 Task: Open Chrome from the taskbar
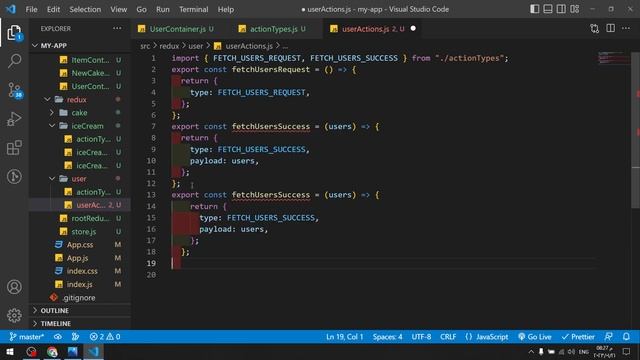click(x=52, y=351)
